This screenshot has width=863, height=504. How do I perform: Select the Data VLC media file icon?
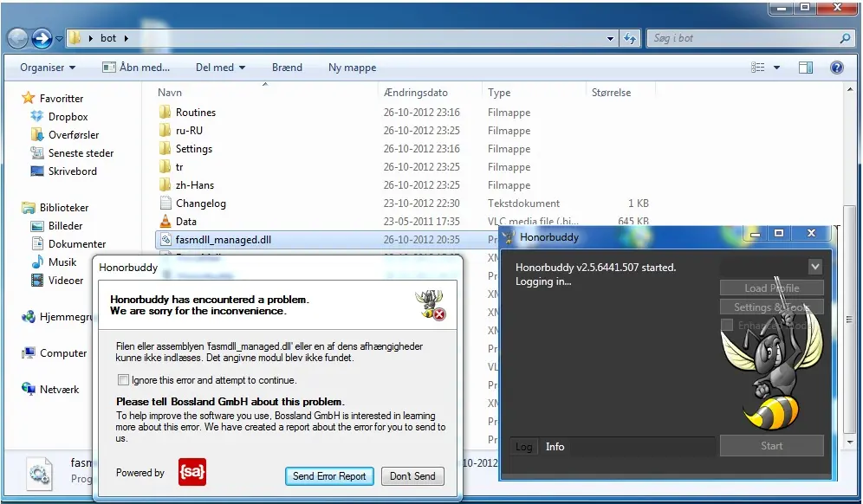[x=165, y=221]
